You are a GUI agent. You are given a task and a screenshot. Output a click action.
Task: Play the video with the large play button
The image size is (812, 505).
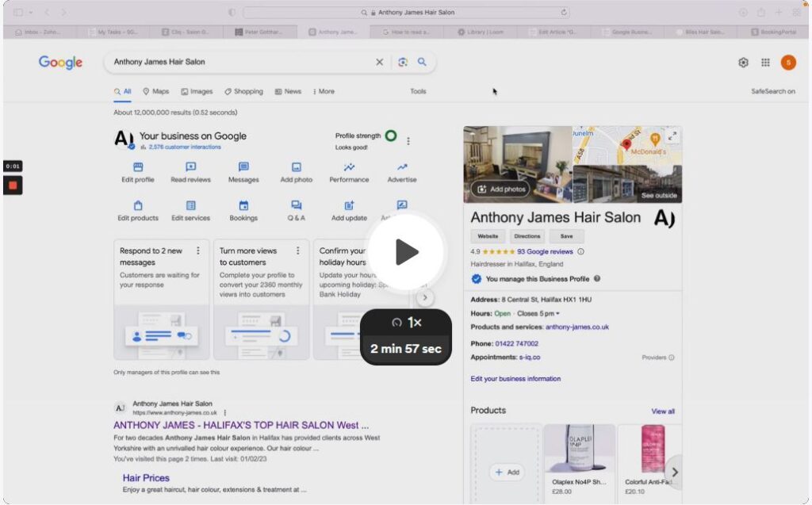click(406, 252)
